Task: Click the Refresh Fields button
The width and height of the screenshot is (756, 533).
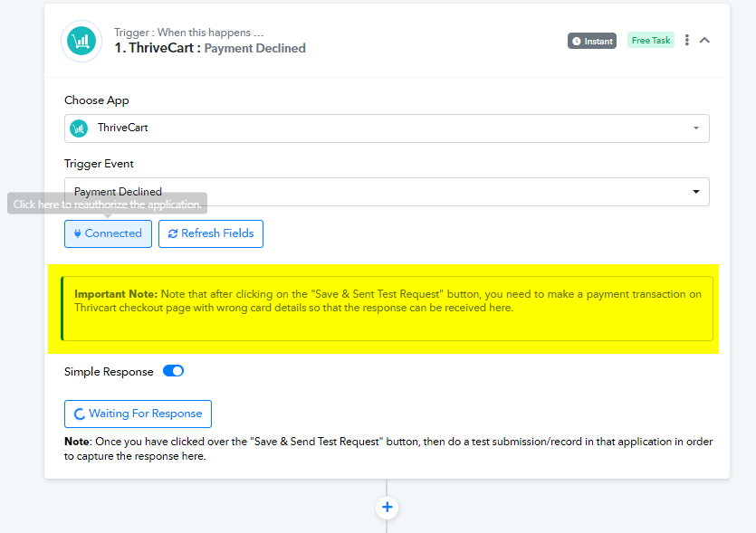Action: [x=211, y=233]
